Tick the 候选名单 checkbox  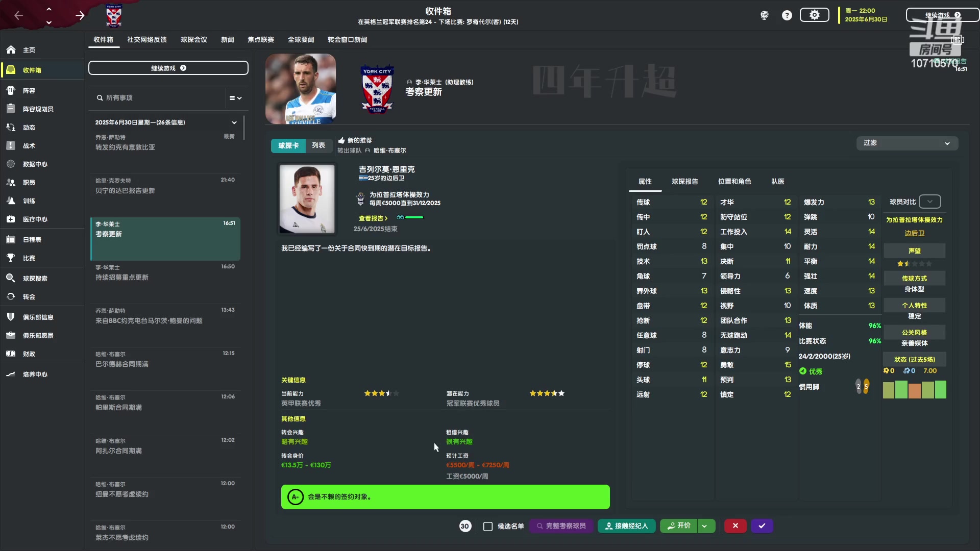tap(488, 526)
